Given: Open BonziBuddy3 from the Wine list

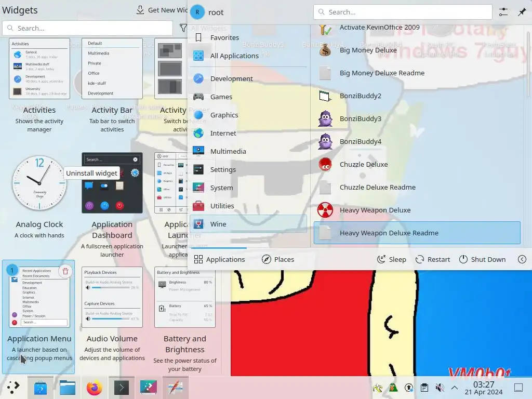Looking at the screenshot, I should 417,119.
